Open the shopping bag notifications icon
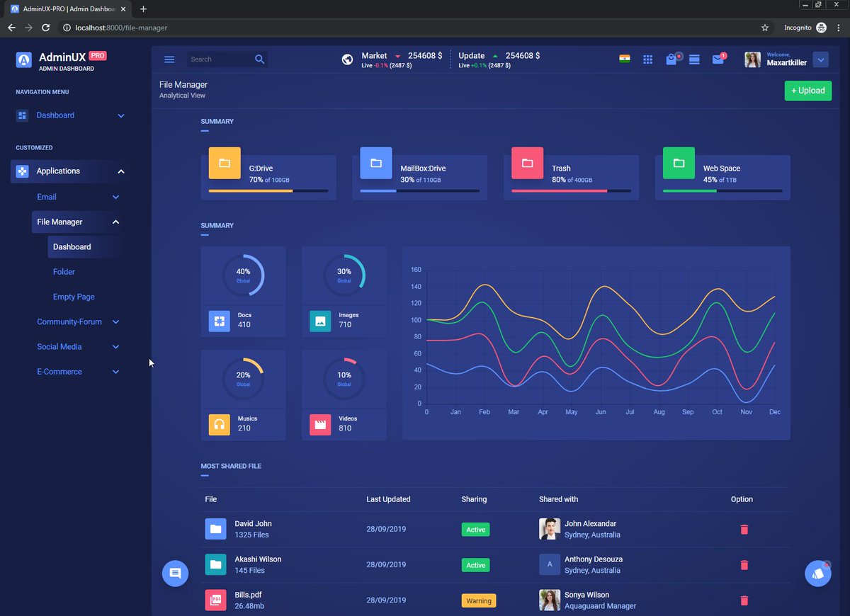 coord(671,59)
